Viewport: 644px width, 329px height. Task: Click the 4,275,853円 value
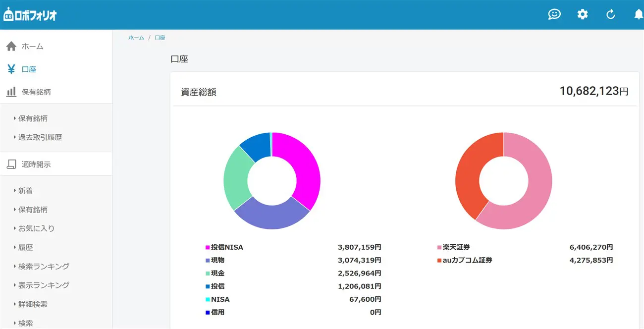[591, 260]
